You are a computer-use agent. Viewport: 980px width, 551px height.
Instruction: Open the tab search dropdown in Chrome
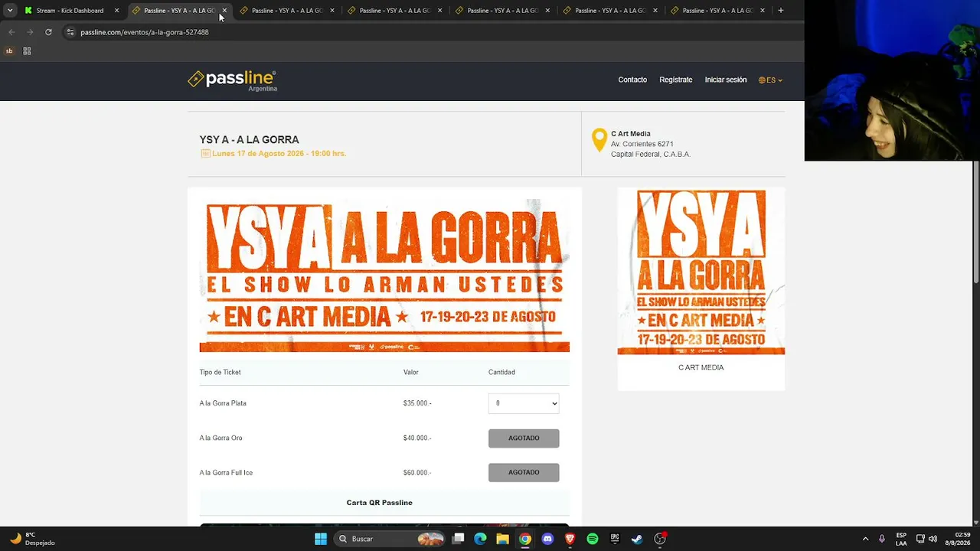[x=10, y=11]
